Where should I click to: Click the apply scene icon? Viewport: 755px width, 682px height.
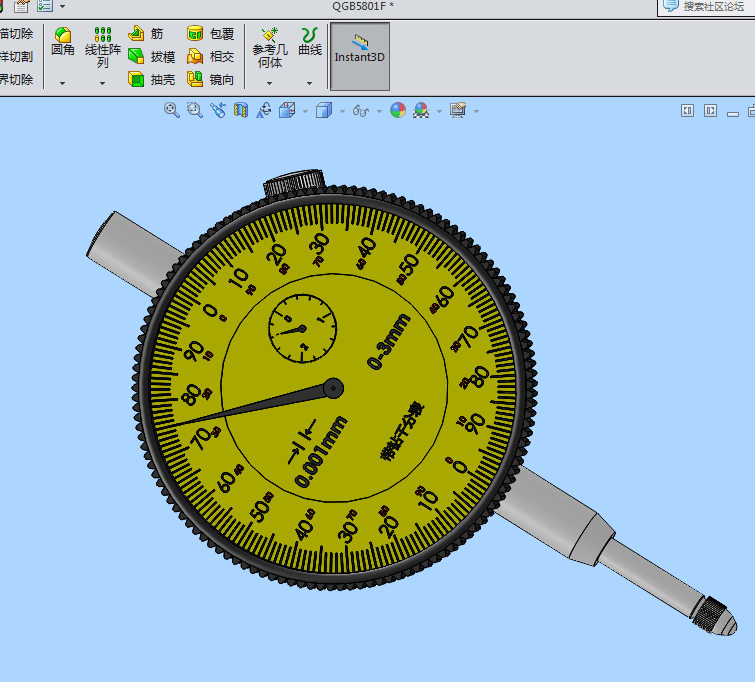(x=421, y=110)
